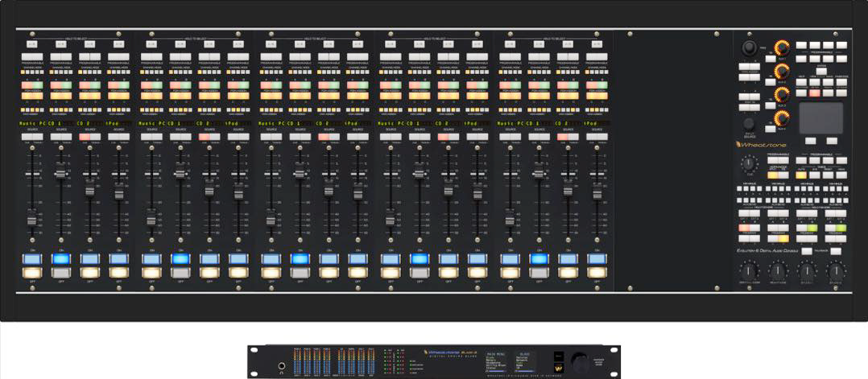
Task: Click the headphone jack on the rack unit
Action: coord(282,365)
